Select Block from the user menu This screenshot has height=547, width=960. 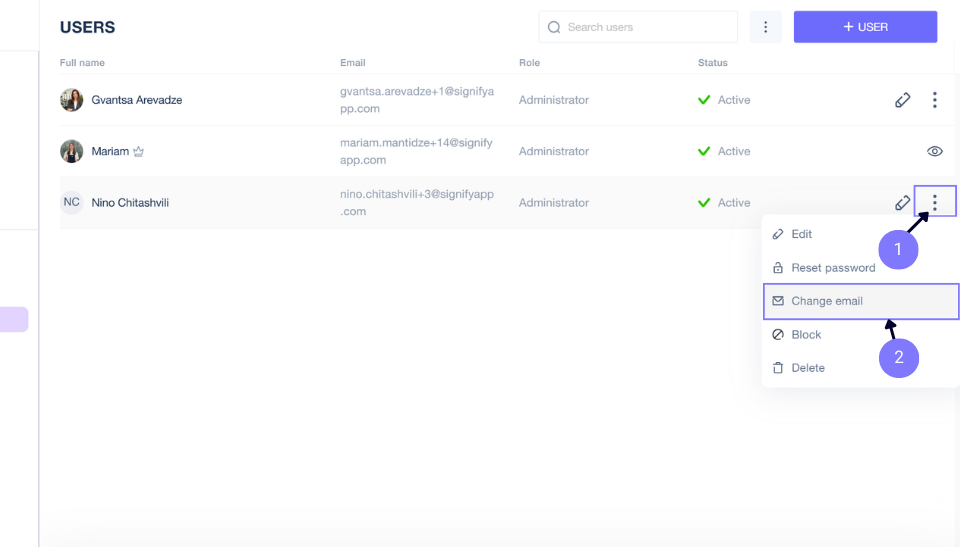point(861,334)
